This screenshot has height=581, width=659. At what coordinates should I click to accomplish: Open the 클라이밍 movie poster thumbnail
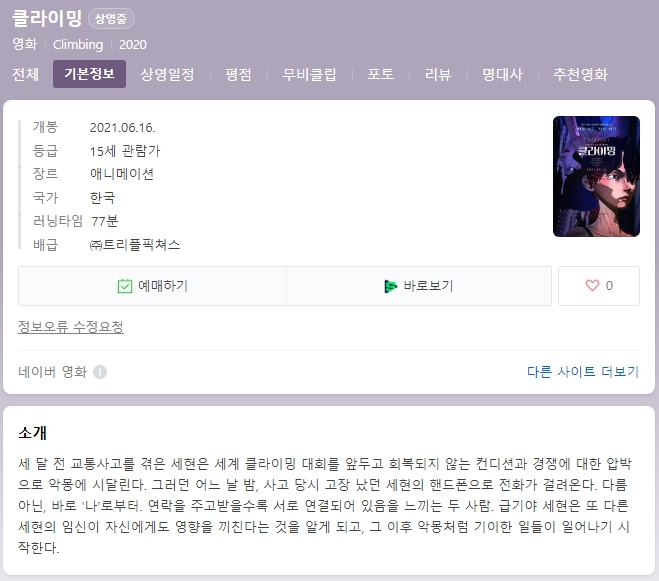coord(596,176)
